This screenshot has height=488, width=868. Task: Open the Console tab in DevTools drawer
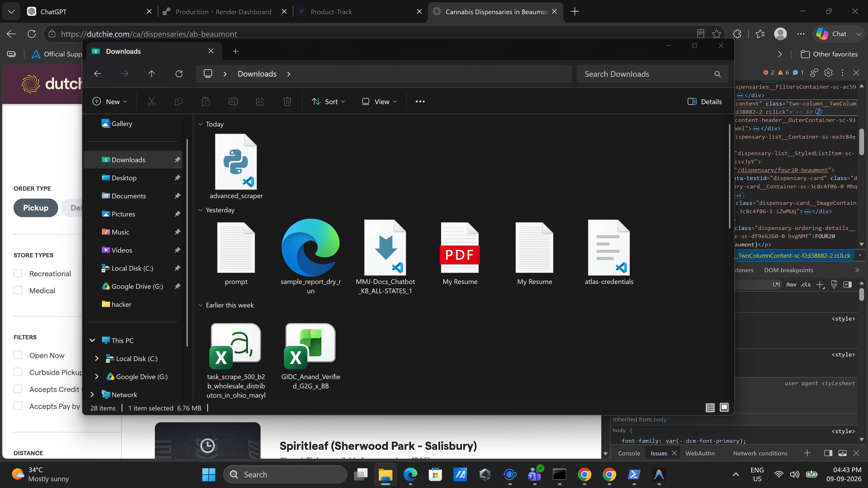629,453
